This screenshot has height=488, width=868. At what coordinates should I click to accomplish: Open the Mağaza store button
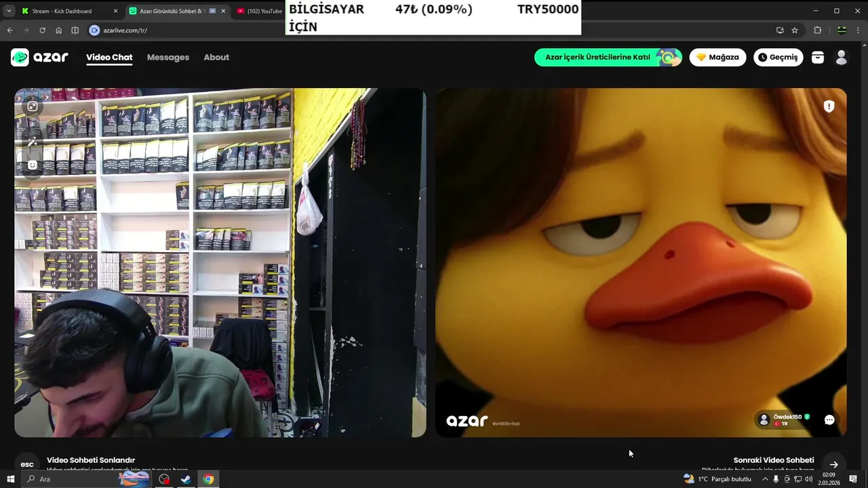[717, 58]
